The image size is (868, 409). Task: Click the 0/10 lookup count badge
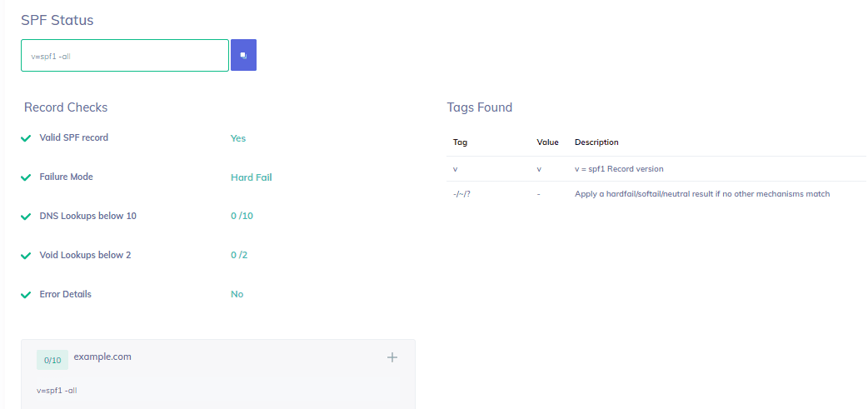pos(52,360)
